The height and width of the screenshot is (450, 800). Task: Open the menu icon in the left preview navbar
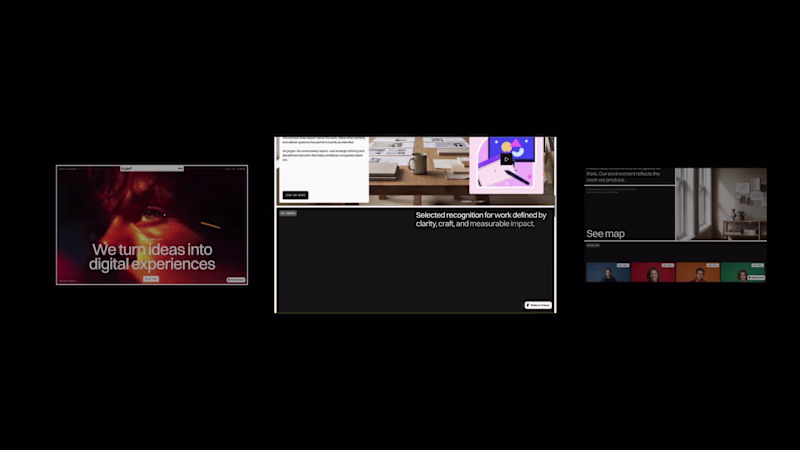tap(180, 168)
